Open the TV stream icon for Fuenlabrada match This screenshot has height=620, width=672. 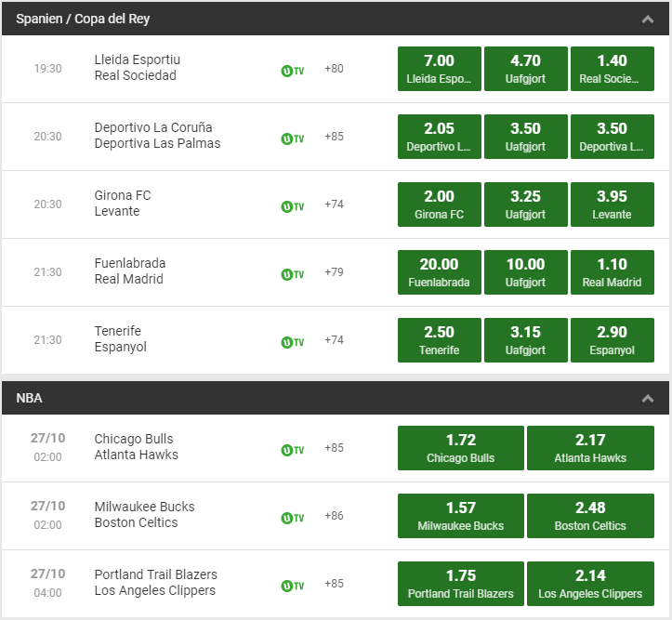coord(292,274)
